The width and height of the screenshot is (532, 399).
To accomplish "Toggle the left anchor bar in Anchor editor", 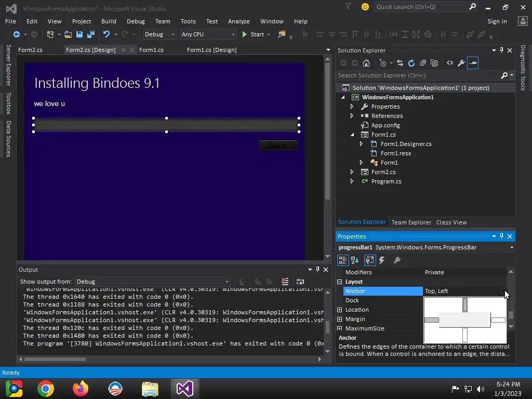I will 432,320.
